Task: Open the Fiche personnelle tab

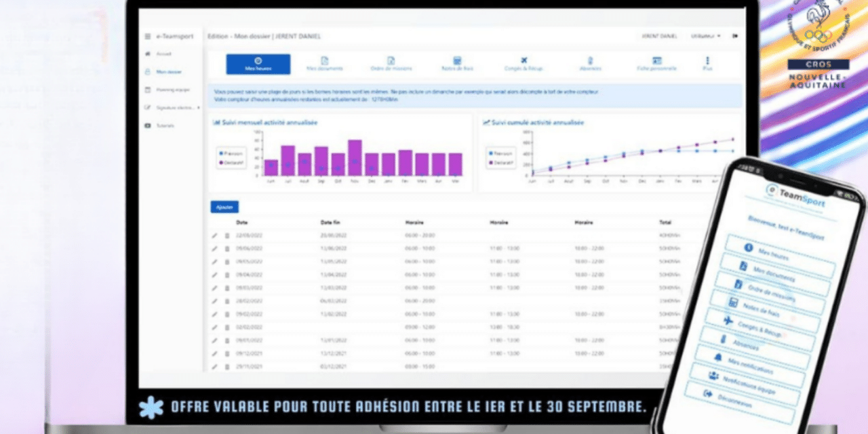Action: (x=656, y=64)
